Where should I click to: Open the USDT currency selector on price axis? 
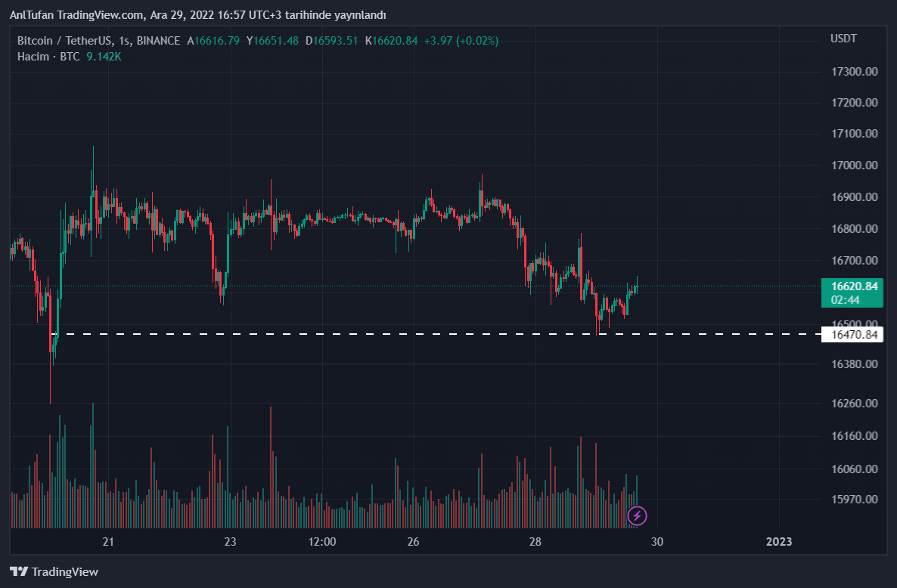coord(843,39)
